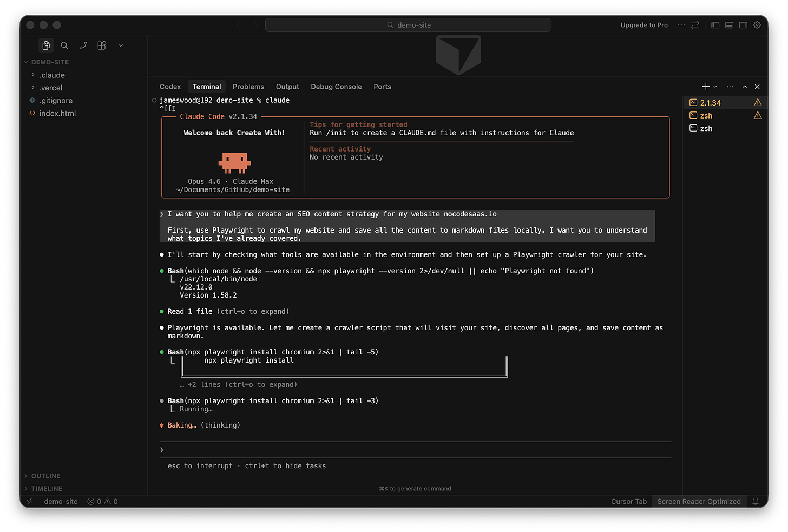The image size is (788, 532).
Task: Click the 'No recent activity' text
Action: tap(346, 157)
